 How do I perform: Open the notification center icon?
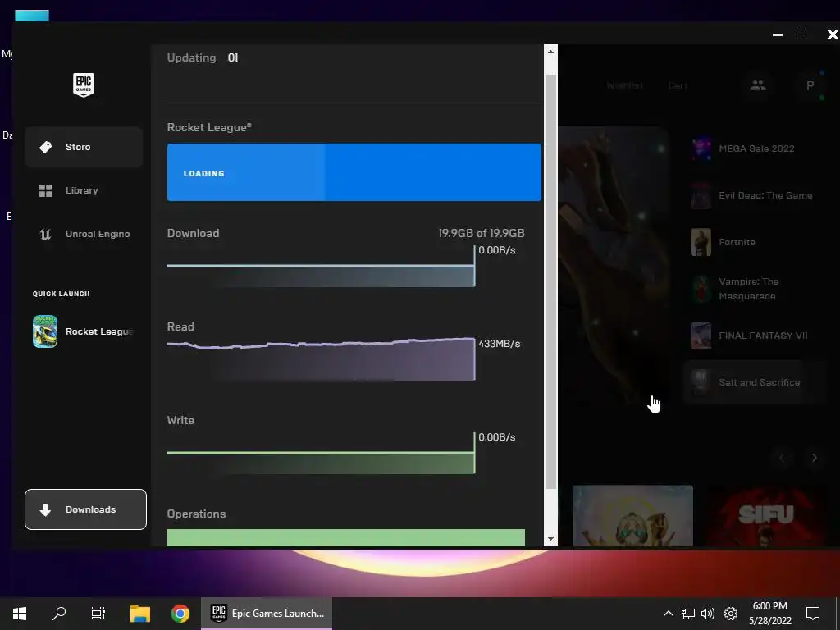click(813, 614)
